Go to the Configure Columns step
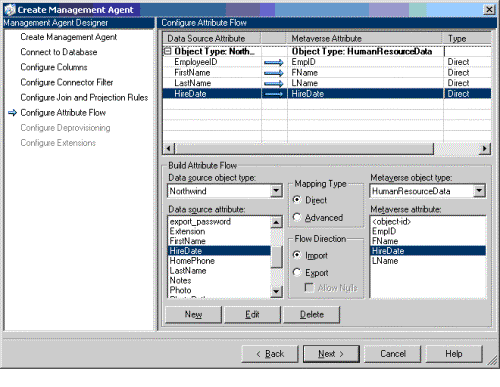Viewport: 500px width, 387px height. pyautogui.click(x=54, y=67)
